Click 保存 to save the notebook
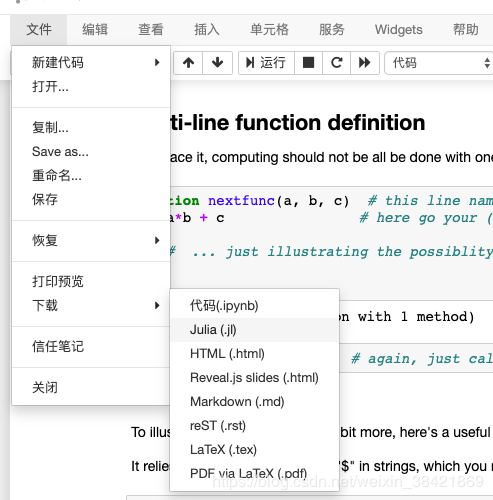The width and height of the screenshot is (493, 500). pos(91,199)
